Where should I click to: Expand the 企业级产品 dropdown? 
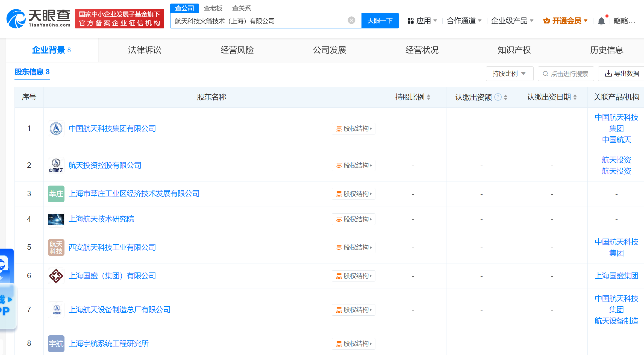(x=512, y=21)
